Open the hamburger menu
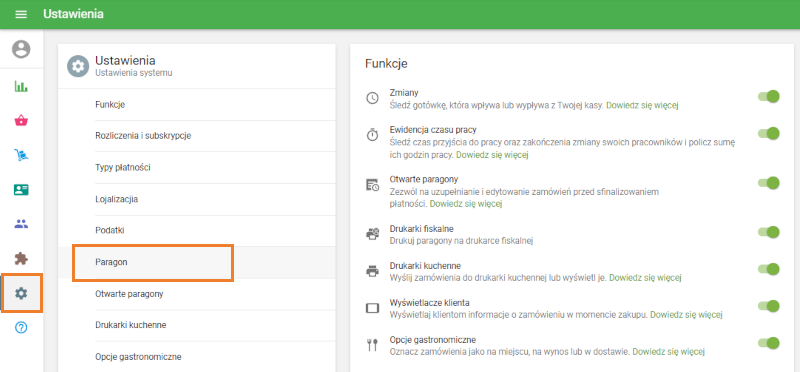The image size is (800, 372). [21, 14]
